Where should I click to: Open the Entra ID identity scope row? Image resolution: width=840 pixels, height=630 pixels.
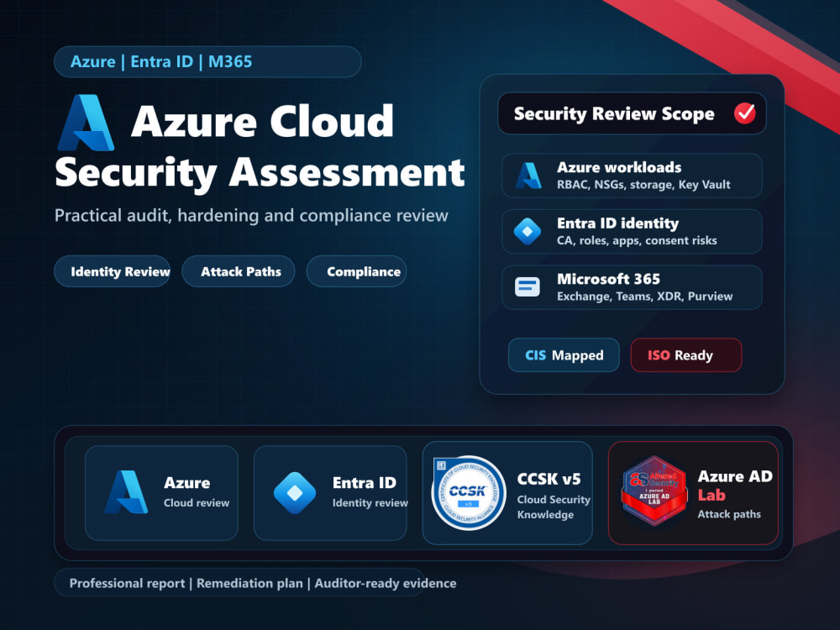(x=633, y=232)
